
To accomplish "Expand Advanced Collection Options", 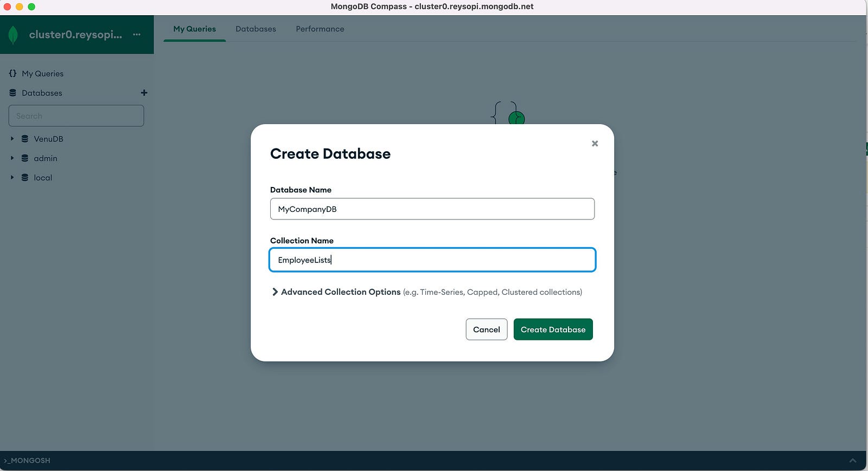I will click(x=275, y=292).
